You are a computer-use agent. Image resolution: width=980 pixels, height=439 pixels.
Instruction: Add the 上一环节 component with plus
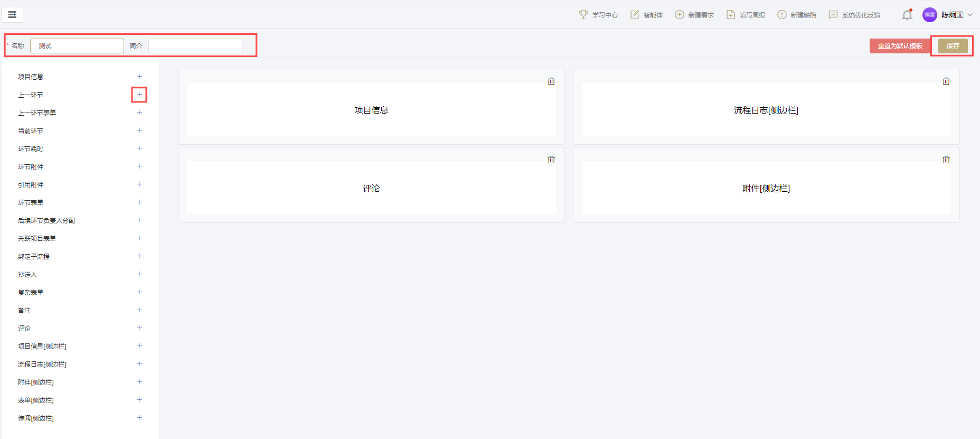pos(139,95)
